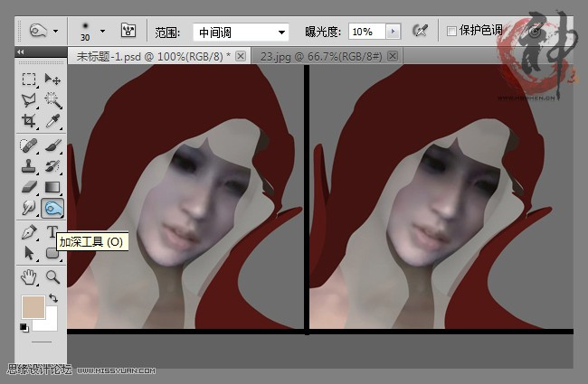Open the brush size 30 preset picker

point(93,31)
